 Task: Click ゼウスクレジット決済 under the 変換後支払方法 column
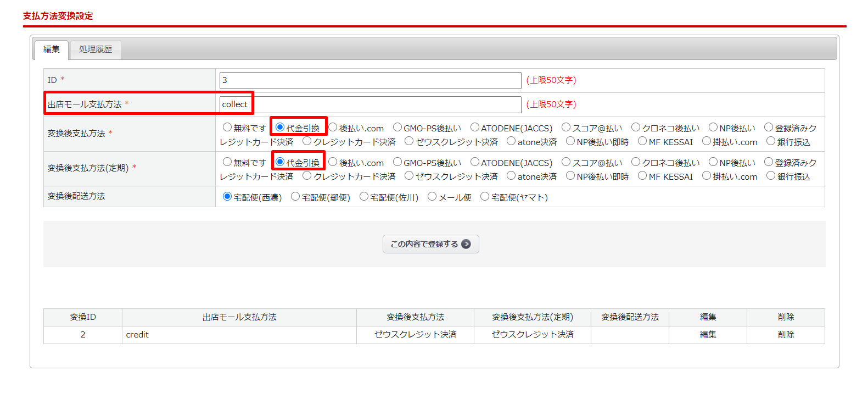(416, 335)
